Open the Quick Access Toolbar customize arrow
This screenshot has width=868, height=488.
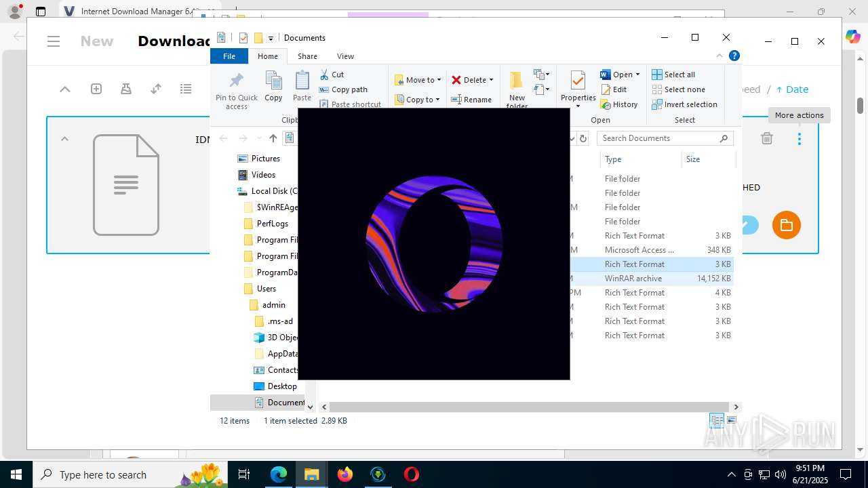point(271,38)
